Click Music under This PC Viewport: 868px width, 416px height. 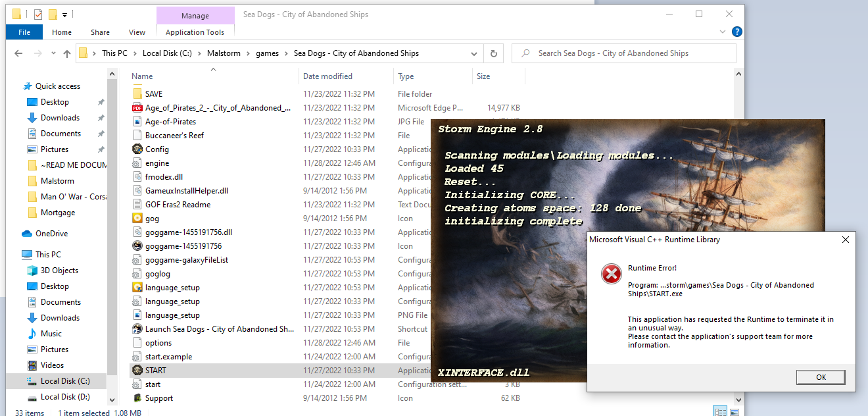[51, 334]
